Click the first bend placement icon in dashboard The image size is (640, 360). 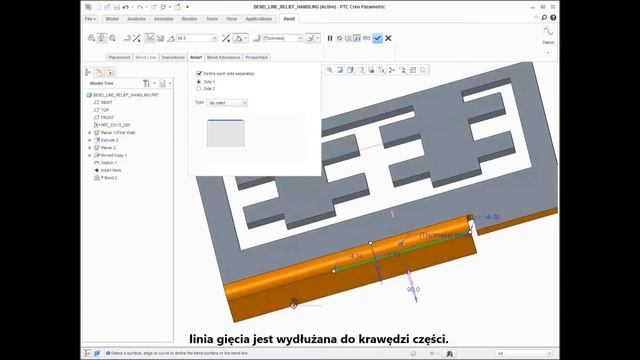pyautogui.click(x=91, y=38)
